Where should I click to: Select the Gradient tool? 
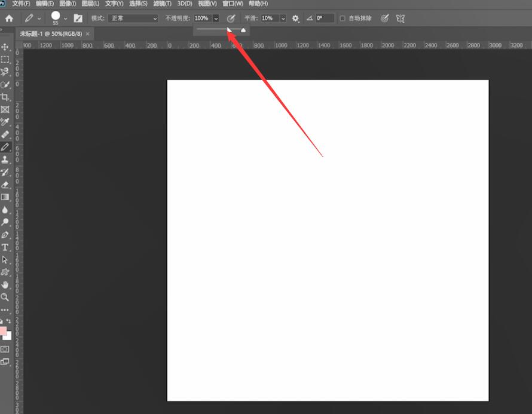[x=5, y=197]
